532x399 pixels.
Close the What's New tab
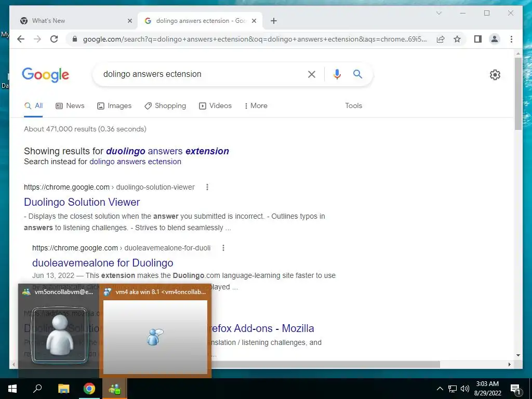pyautogui.click(x=129, y=21)
